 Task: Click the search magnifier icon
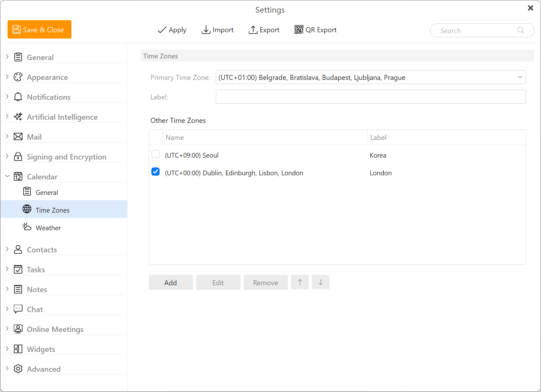pyautogui.click(x=521, y=30)
